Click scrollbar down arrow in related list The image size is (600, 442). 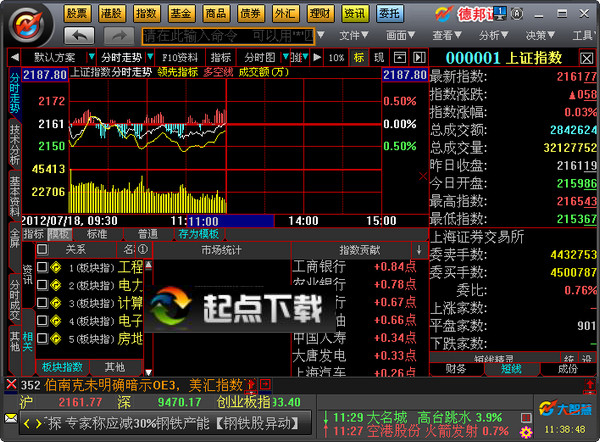(148, 372)
